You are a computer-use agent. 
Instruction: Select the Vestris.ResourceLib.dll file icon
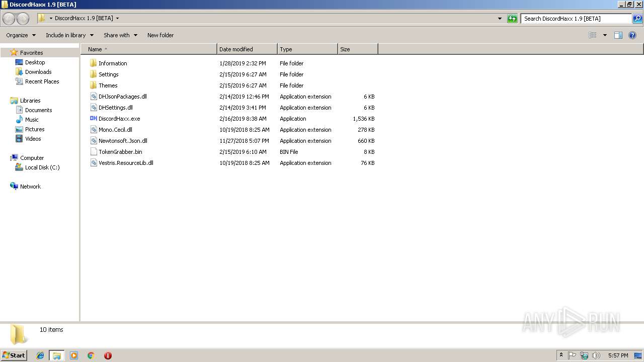pyautogui.click(x=93, y=163)
